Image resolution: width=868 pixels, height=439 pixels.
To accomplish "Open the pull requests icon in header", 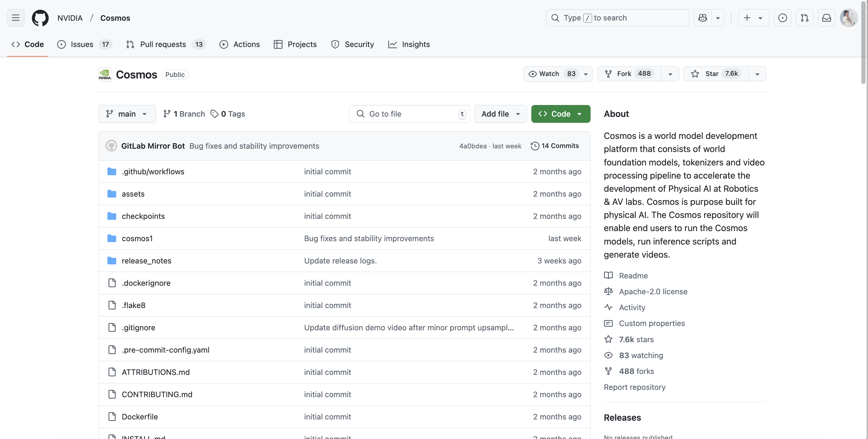I will [x=805, y=18].
